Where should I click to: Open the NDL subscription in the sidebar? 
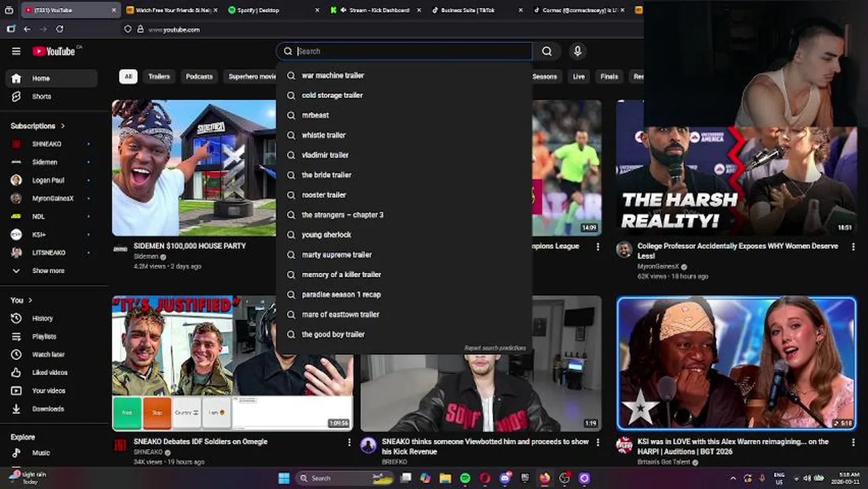pos(52,217)
